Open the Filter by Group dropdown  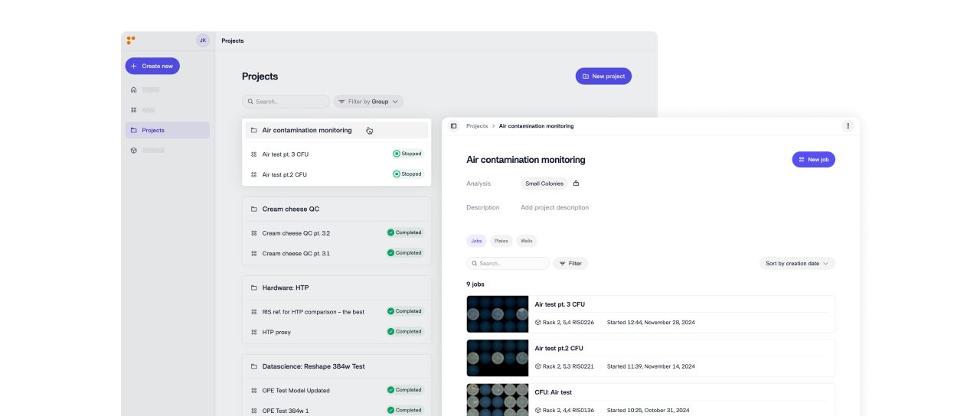(x=368, y=101)
